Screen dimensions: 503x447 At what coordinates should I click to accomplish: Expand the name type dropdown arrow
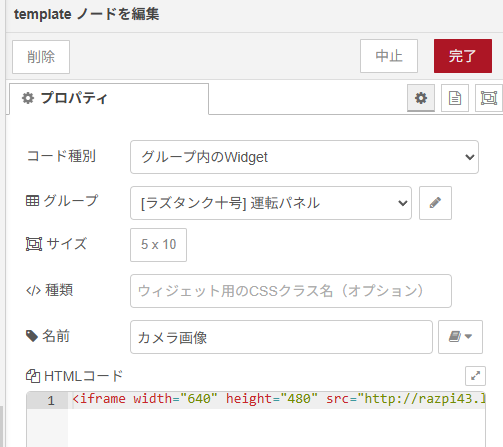468,337
